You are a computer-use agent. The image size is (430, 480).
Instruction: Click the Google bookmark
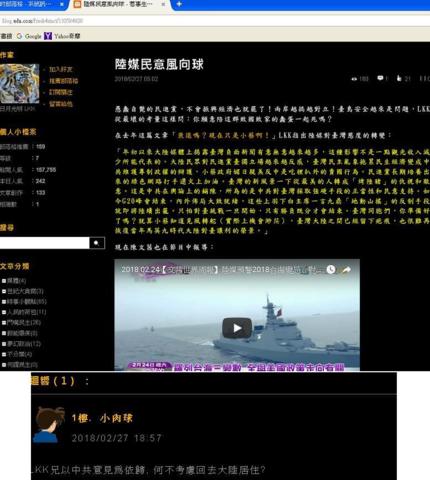[29, 36]
